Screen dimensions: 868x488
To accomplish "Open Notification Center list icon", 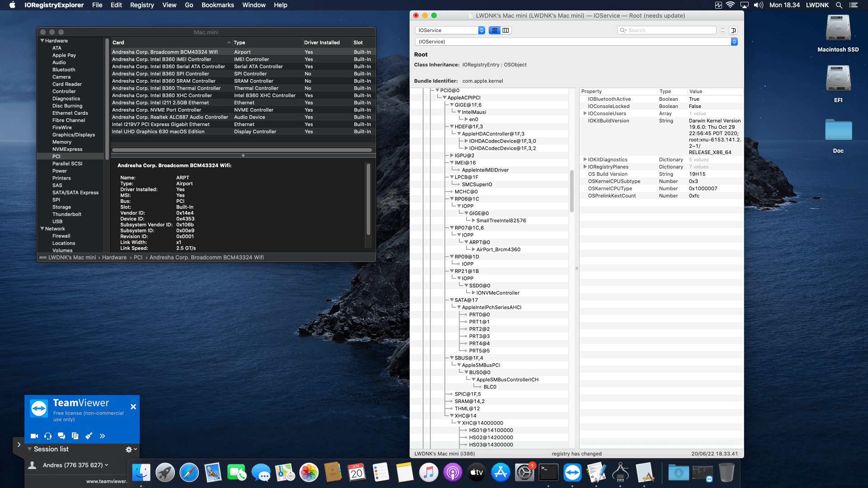I will coord(853,5).
